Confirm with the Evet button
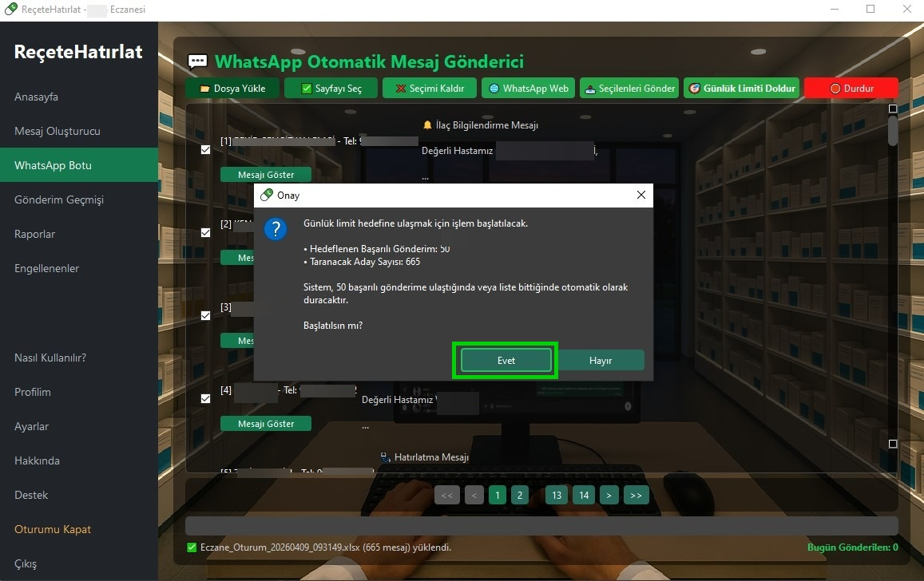Image resolution: width=924 pixels, height=581 pixels. [x=506, y=361]
